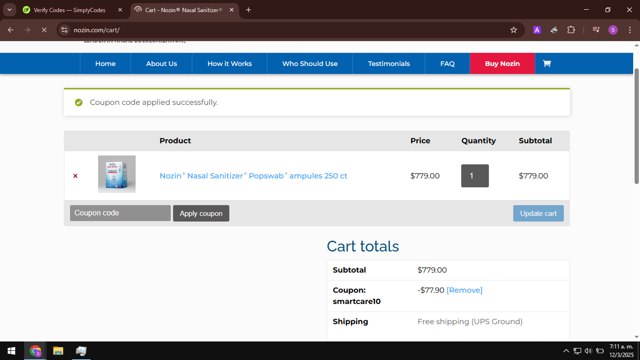The width and height of the screenshot is (640, 360).
Task: Open the Testimonials menu item
Action: pyautogui.click(x=389, y=64)
